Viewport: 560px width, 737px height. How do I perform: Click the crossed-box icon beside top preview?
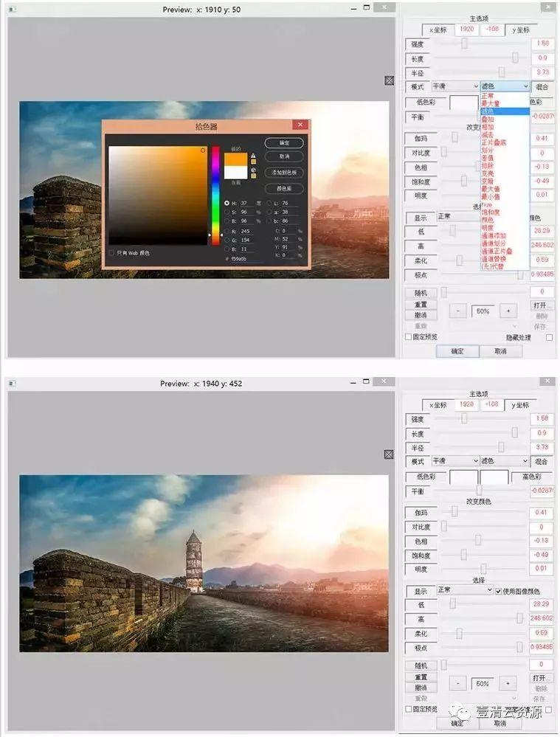click(x=389, y=80)
